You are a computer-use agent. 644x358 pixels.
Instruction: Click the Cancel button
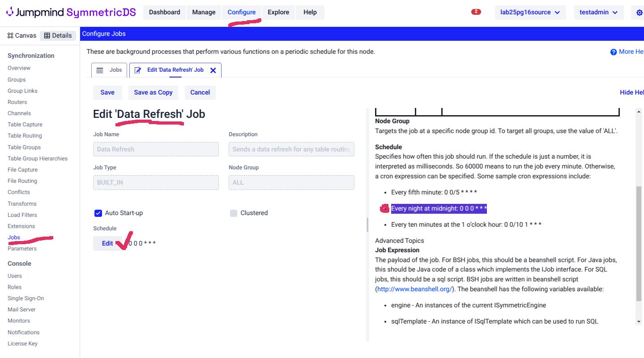click(x=200, y=93)
